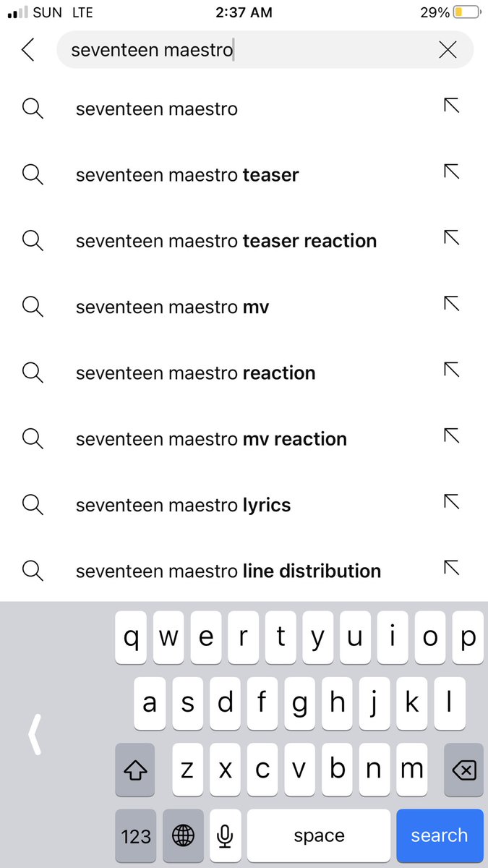
Task: Fill search with 'seventeen maestro teaser' arrow icon
Action: pos(451,171)
